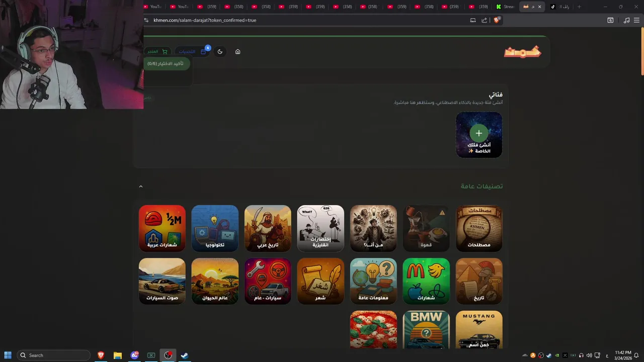
Task: Open the Windows Start menu
Action: 8,355
